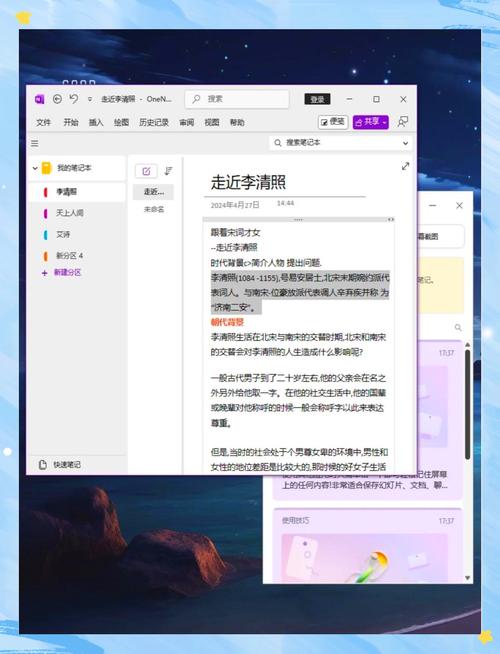Click the paragraph starting 李清照生活在北宋与南宋
This screenshot has width=500, height=654.
(x=298, y=345)
